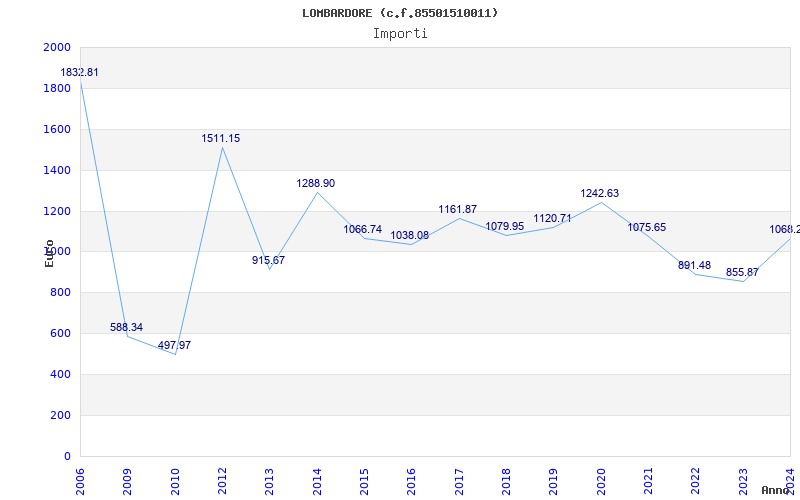Click the 1511.15 peak label
The image size is (800, 500).
click(x=221, y=139)
